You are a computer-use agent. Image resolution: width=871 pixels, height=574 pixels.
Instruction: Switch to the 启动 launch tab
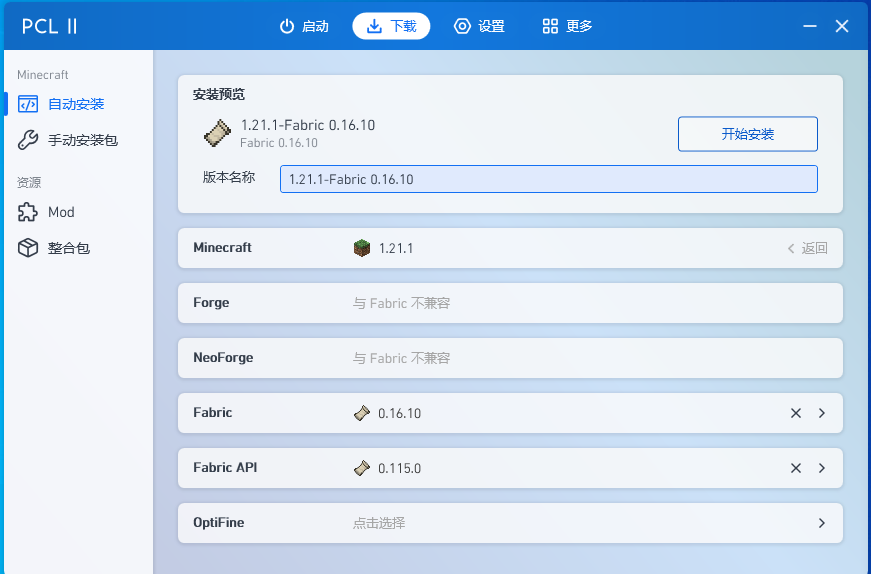[x=304, y=26]
